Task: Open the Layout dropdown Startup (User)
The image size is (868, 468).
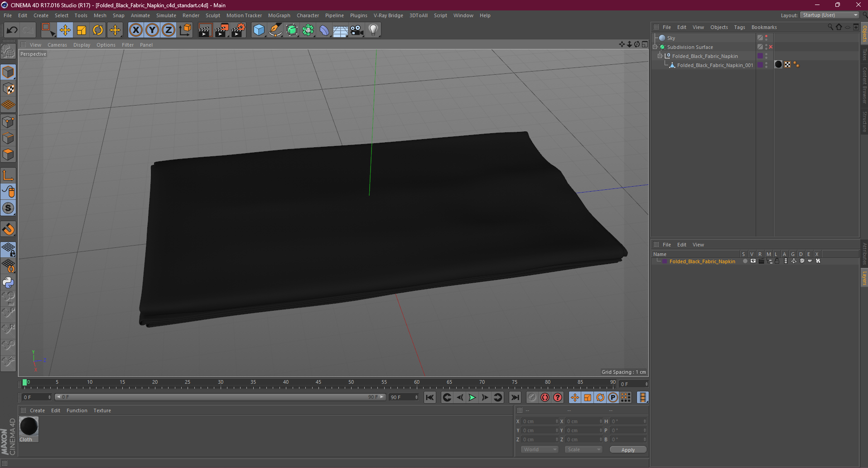Action: 829,15
